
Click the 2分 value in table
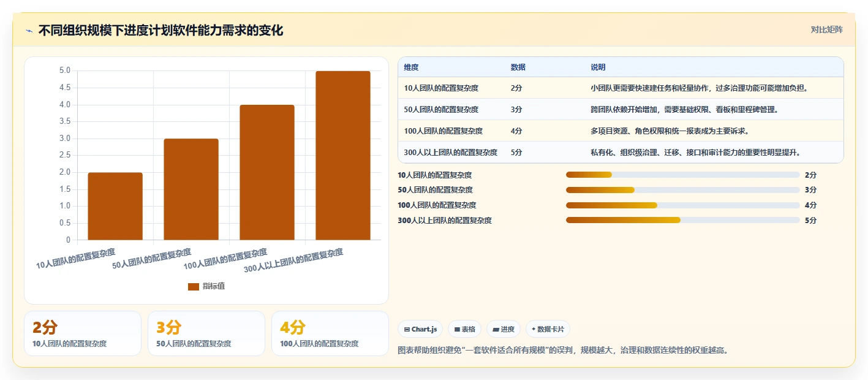coord(516,88)
